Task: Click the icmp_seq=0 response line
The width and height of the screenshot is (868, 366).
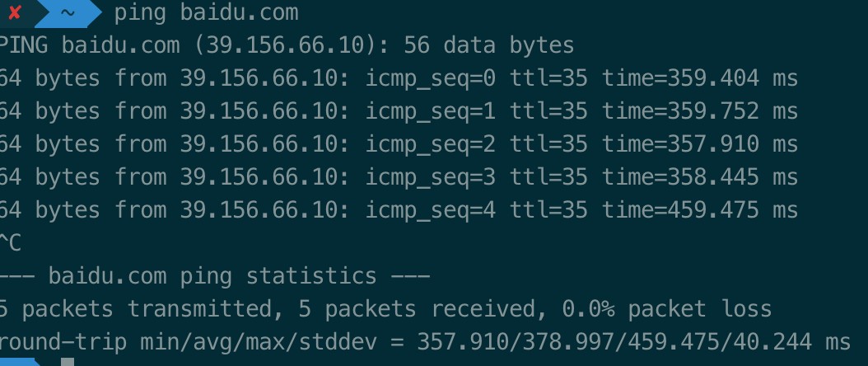Action: (398, 78)
